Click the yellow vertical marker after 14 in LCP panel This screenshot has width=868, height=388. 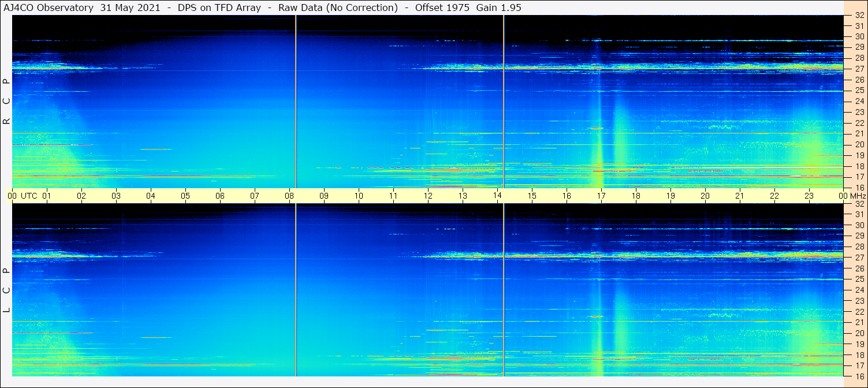point(504,290)
